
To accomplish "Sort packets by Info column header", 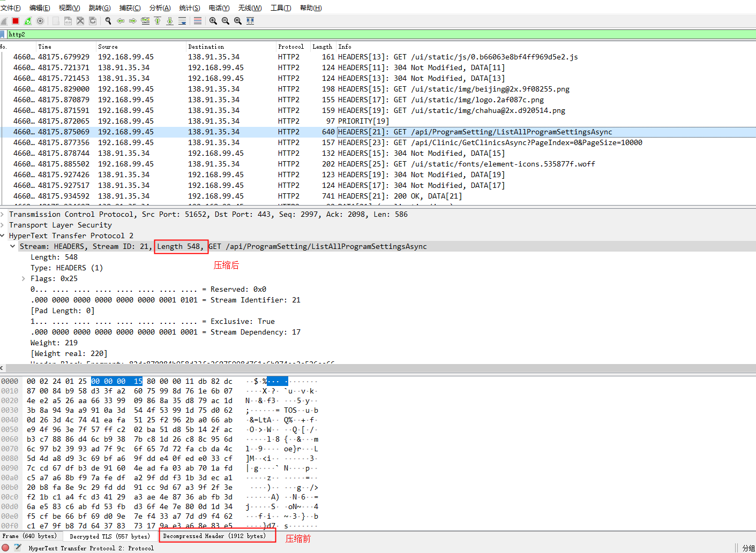I will [x=546, y=47].
